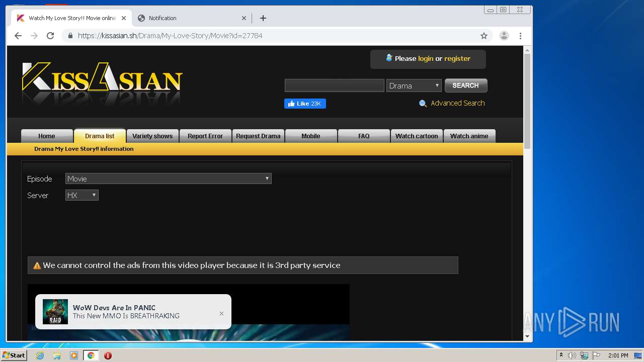Open the media player taskbar icon

tap(74, 355)
